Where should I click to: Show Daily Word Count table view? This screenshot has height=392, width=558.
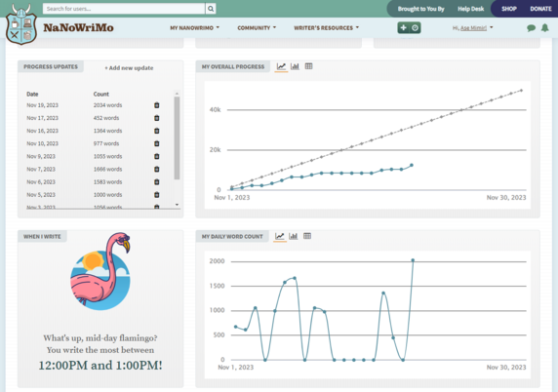(307, 236)
